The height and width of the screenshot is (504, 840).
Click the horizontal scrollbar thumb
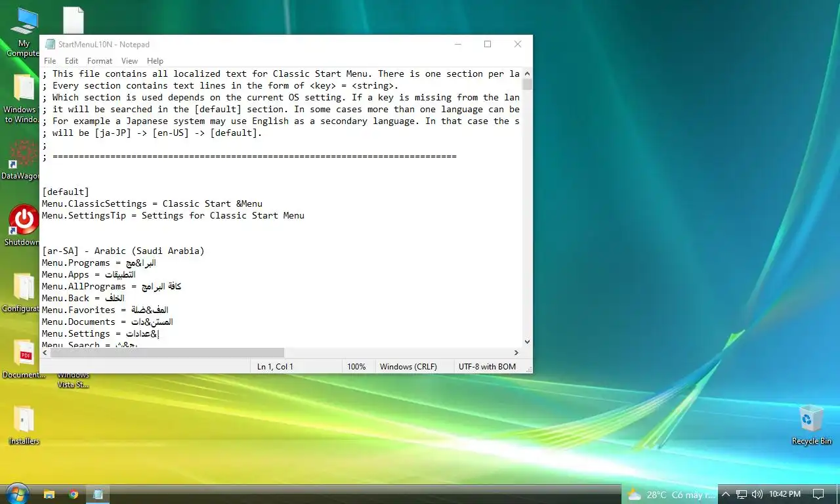click(x=167, y=352)
